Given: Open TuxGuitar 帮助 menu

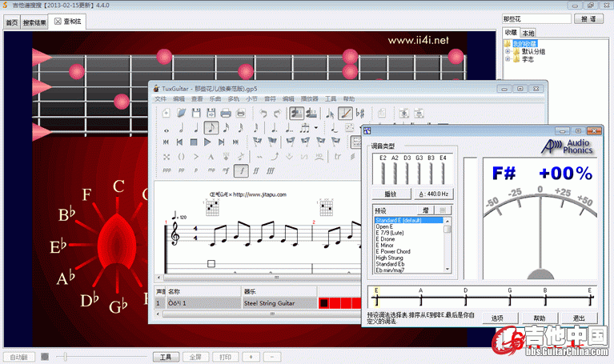Looking at the screenshot, I should [x=349, y=99].
